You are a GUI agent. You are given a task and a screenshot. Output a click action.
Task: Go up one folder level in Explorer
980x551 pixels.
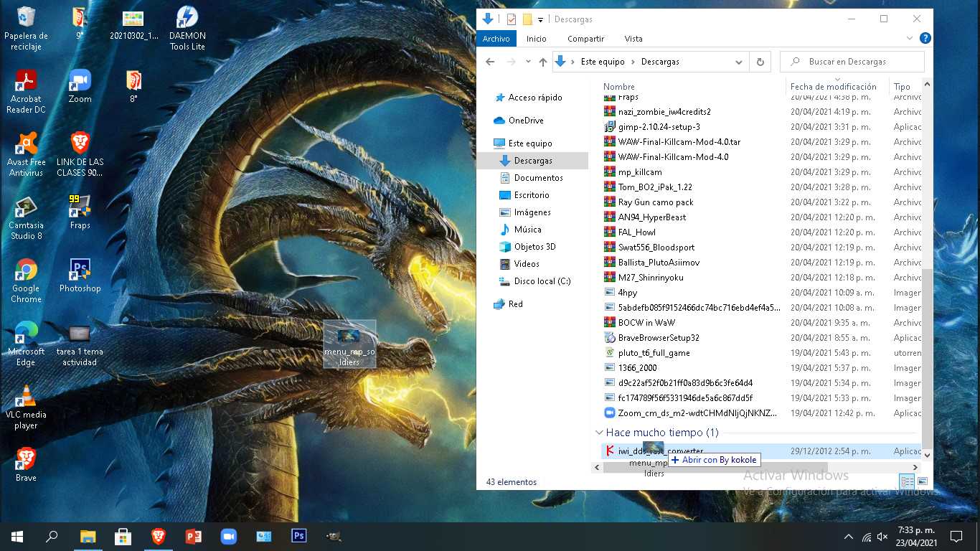(543, 62)
